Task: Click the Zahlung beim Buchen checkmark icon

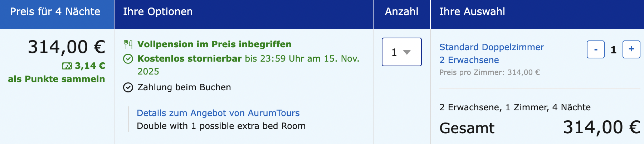Action: click(128, 87)
